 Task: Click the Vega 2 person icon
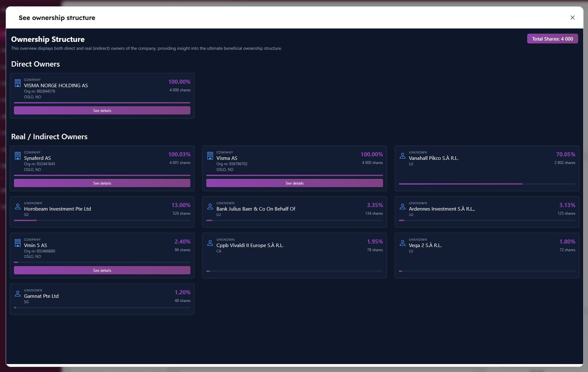402,243
